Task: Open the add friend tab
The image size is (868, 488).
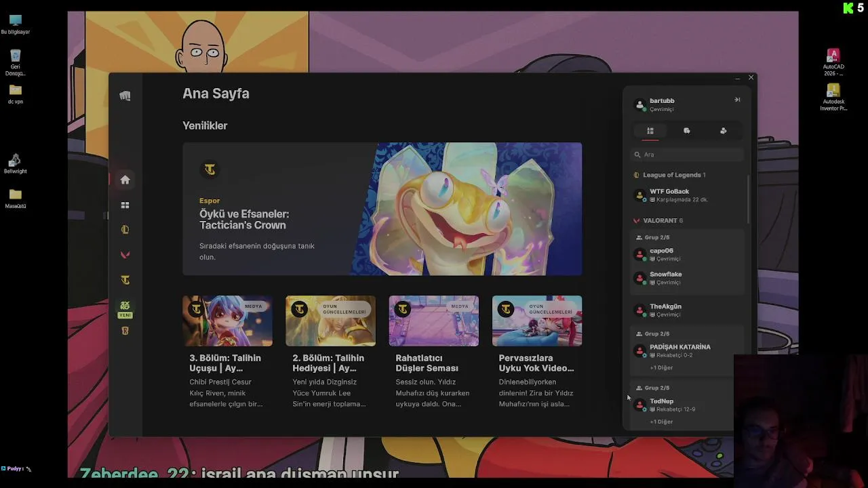Action: pos(723,131)
